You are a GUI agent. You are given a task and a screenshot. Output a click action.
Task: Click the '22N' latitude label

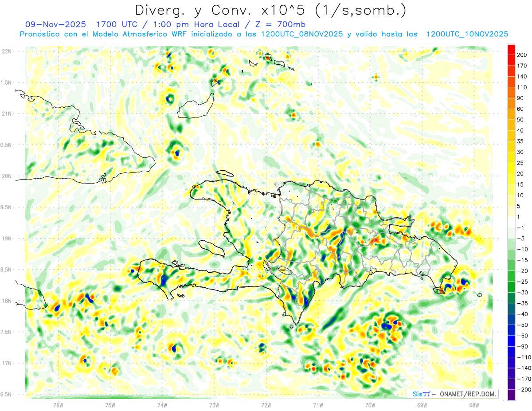7,51
